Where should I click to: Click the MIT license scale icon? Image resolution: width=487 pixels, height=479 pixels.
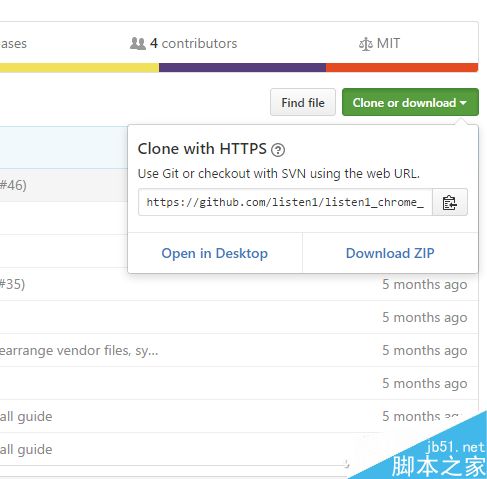pyautogui.click(x=366, y=44)
